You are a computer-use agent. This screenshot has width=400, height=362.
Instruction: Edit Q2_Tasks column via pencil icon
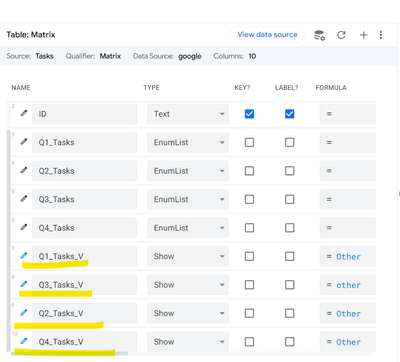(24, 170)
